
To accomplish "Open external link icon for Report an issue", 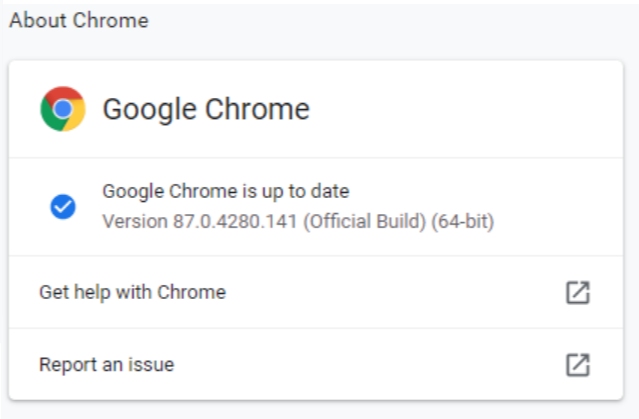I will (578, 364).
